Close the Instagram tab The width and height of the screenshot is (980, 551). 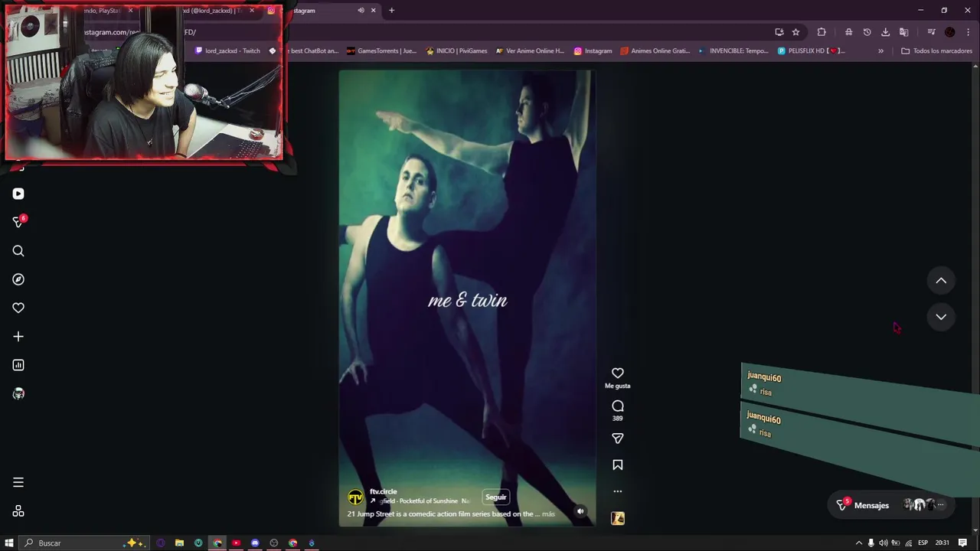click(374, 11)
